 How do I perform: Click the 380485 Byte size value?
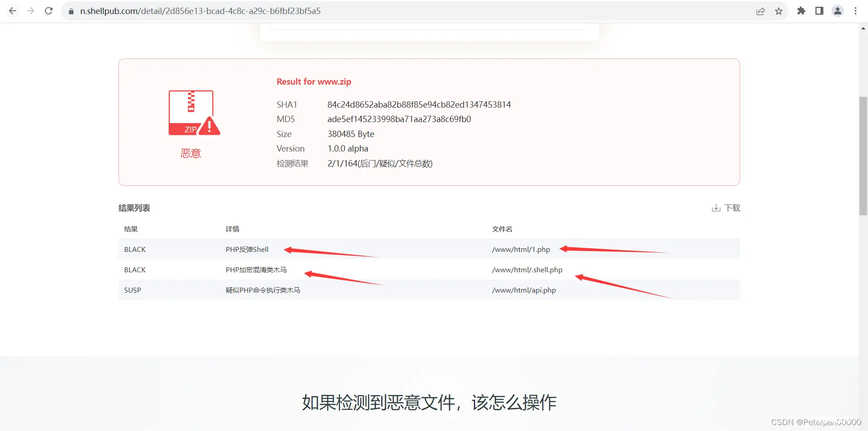pos(351,134)
